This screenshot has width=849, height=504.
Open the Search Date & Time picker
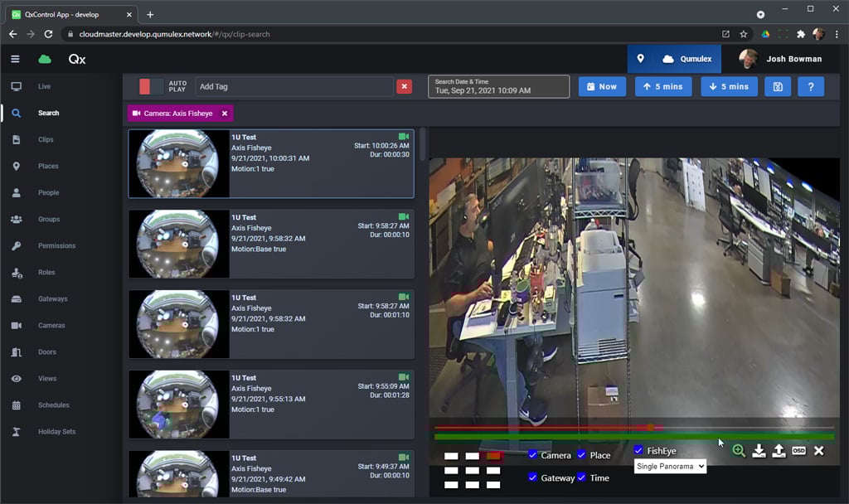tap(497, 86)
